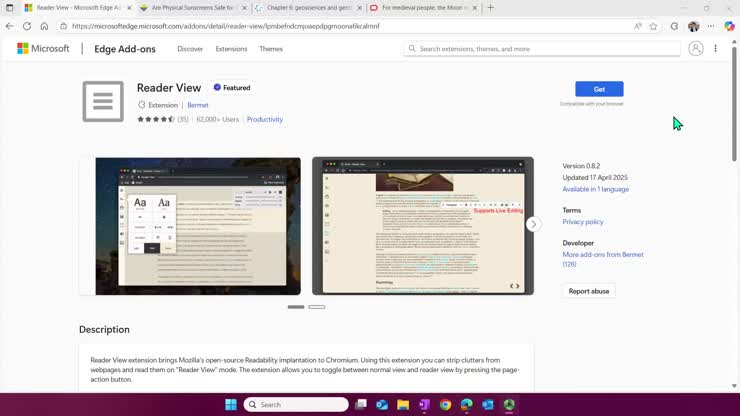
Task: Open More add-ons from Bermet link
Action: click(603, 259)
